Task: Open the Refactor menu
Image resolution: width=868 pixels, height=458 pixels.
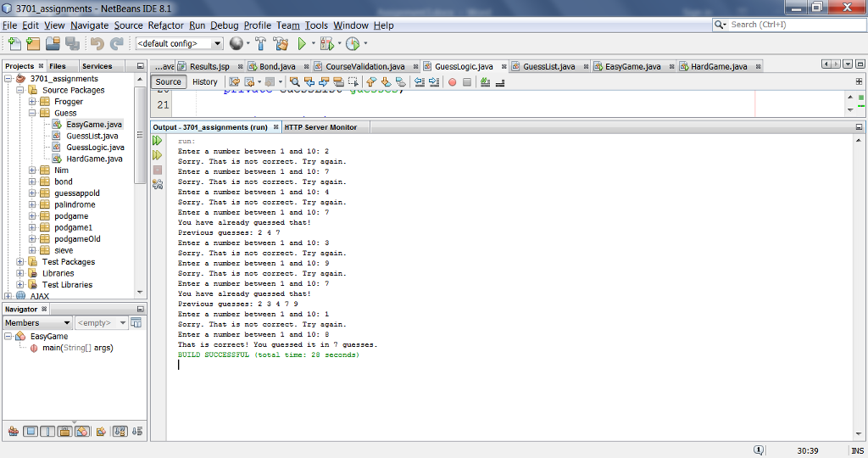Action: [165, 25]
